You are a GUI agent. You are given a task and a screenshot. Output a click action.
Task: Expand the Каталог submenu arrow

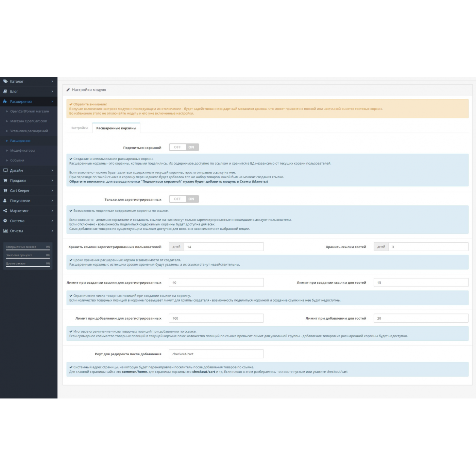52,82
